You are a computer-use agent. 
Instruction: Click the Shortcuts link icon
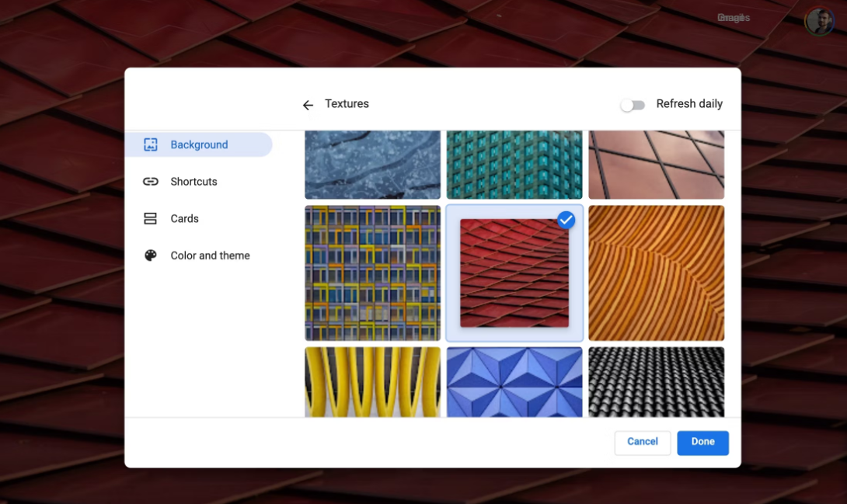pyautogui.click(x=151, y=181)
